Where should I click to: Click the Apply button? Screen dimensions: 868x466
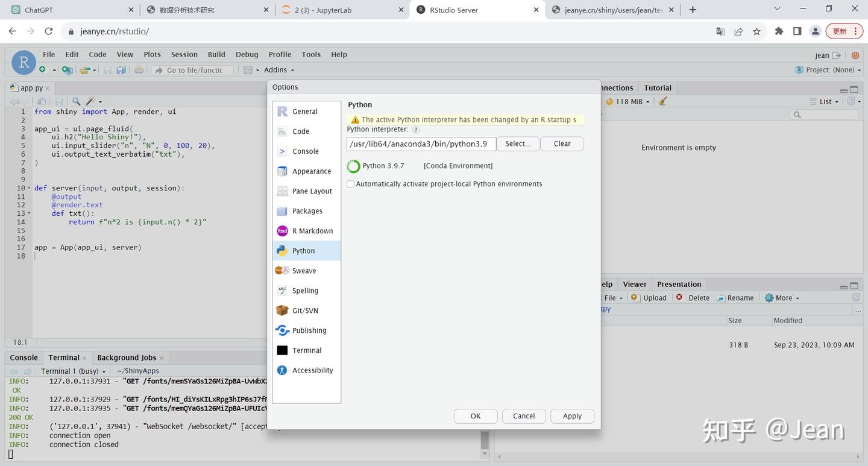pyautogui.click(x=572, y=416)
